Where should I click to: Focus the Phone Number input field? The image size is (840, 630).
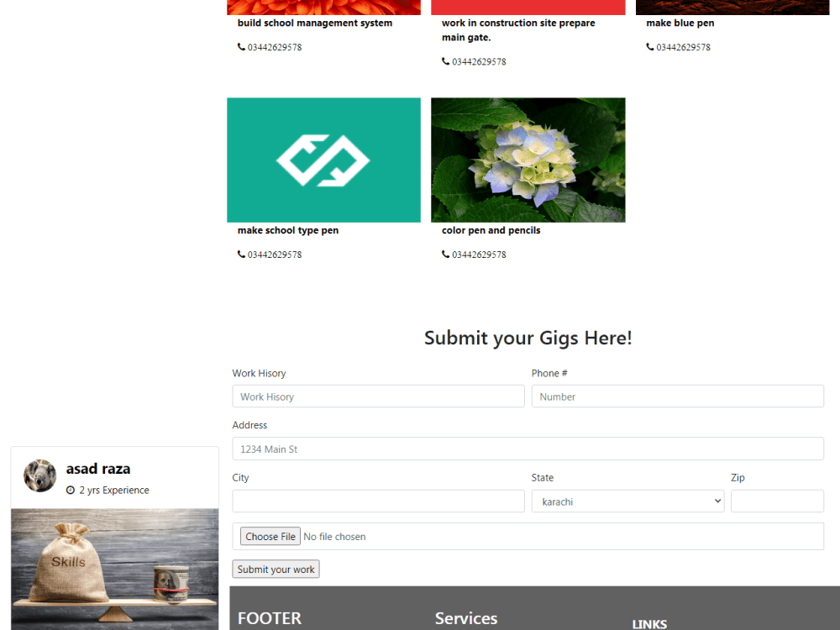tap(678, 396)
